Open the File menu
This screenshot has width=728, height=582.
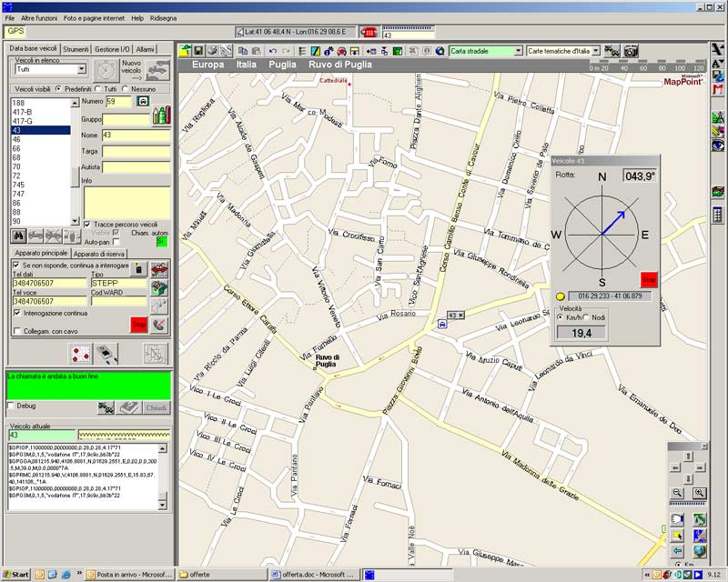click(x=9, y=18)
